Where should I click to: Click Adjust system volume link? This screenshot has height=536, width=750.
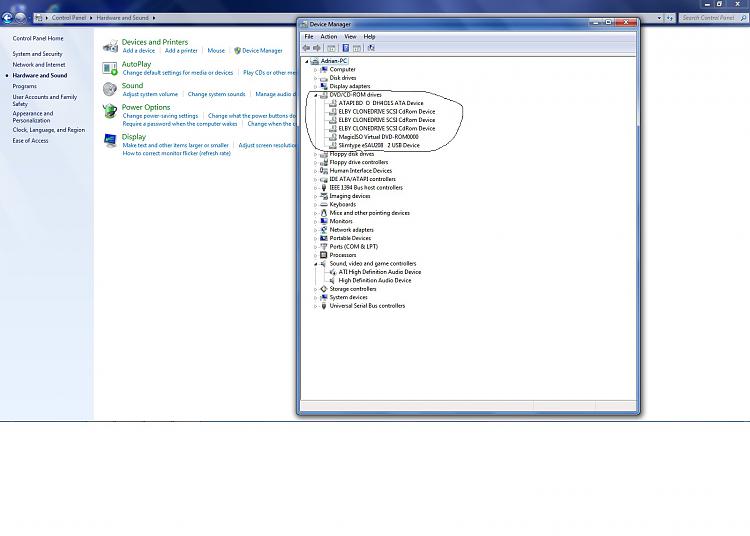tap(150, 94)
